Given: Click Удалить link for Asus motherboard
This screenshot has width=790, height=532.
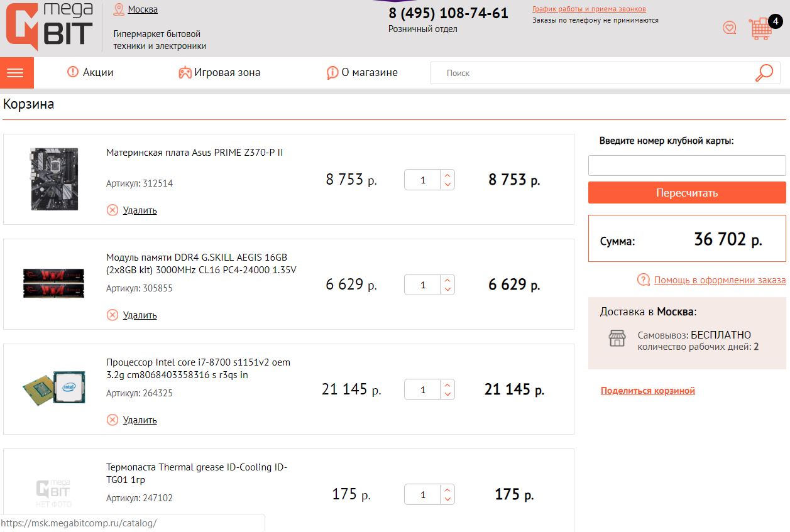Looking at the screenshot, I should tap(140, 210).
